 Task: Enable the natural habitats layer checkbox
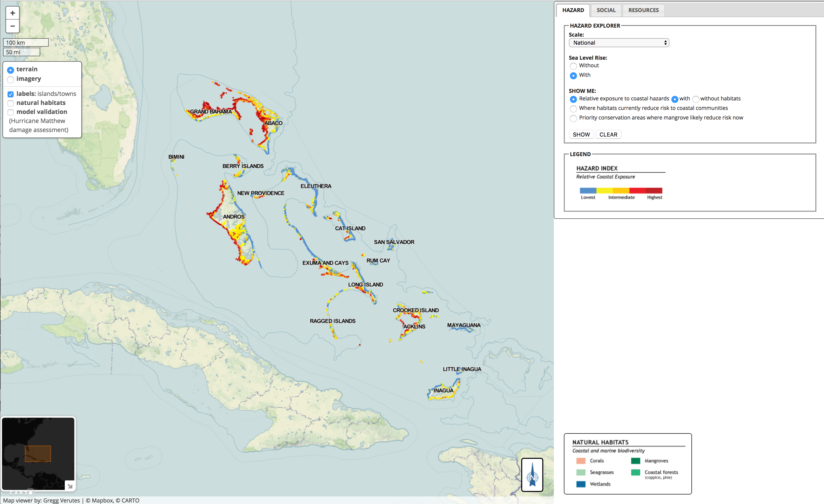(11, 103)
